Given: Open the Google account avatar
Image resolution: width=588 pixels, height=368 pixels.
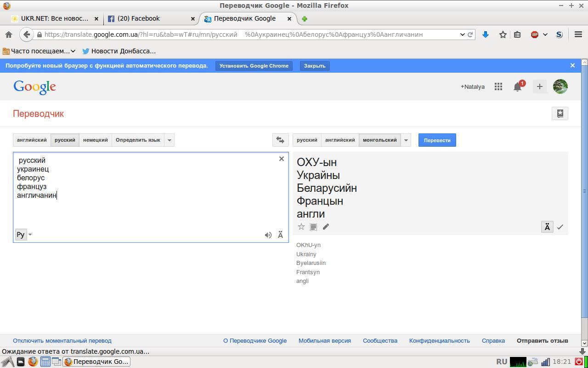Looking at the screenshot, I should pos(560,86).
